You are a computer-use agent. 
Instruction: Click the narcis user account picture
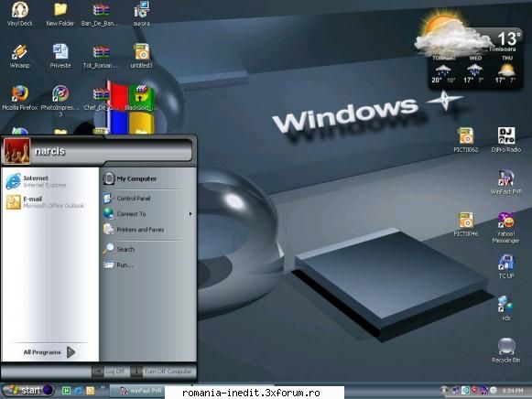(x=16, y=151)
